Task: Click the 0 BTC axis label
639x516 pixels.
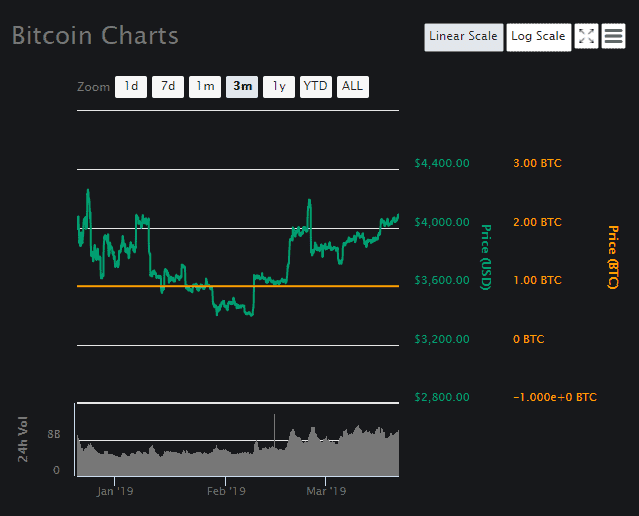Action: (529, 339)
